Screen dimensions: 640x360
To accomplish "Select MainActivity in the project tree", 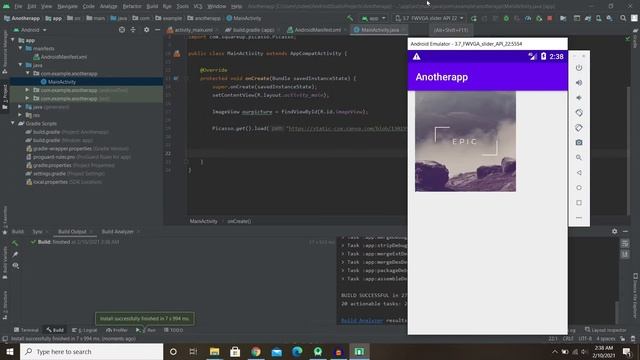I will (62, 82).
